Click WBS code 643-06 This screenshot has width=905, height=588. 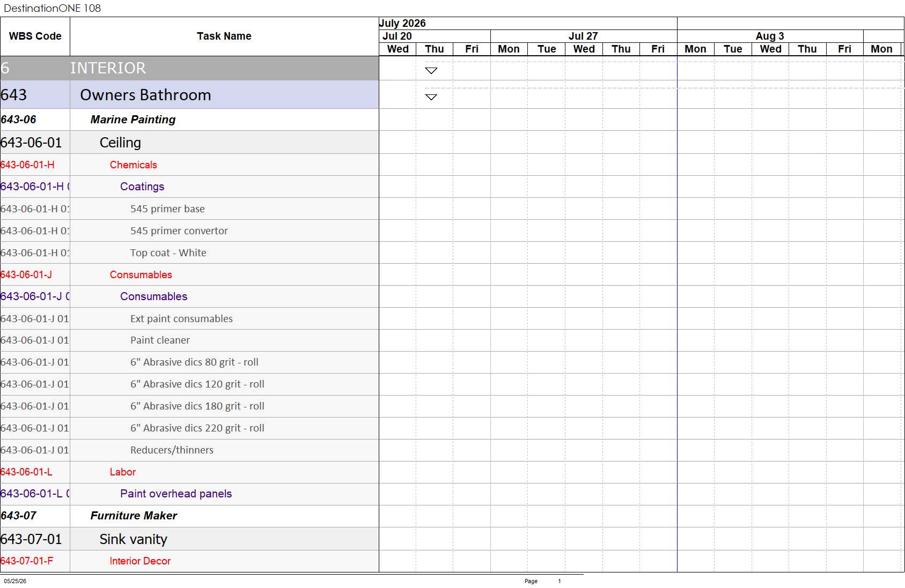[18, 120]
